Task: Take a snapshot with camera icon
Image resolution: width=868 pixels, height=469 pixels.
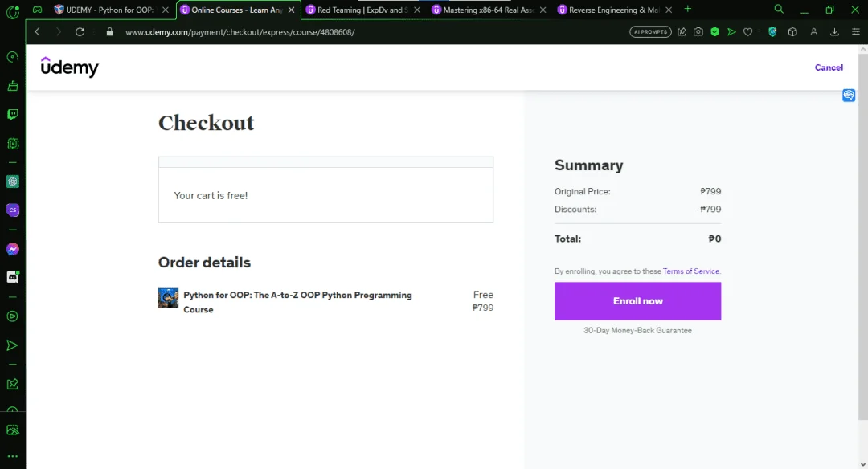Action: point(698,32)
